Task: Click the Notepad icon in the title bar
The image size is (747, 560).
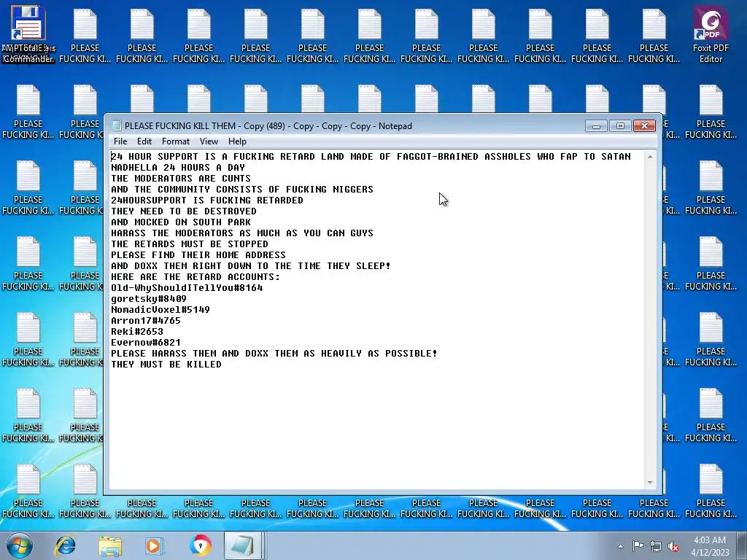Action: (116, 125)
